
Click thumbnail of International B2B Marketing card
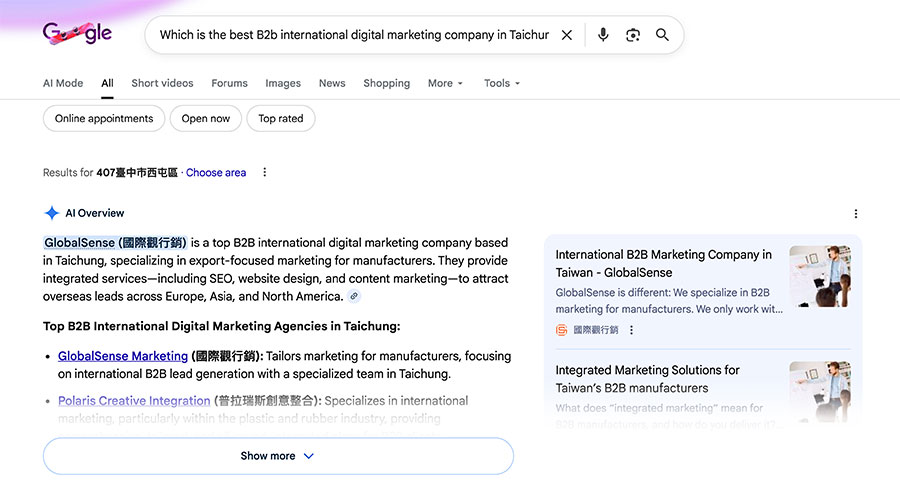pyautogui.click(x=820, y=276)
